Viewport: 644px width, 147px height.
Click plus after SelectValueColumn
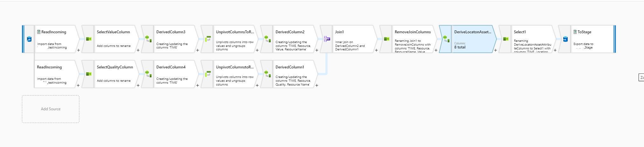coord(138,50)
